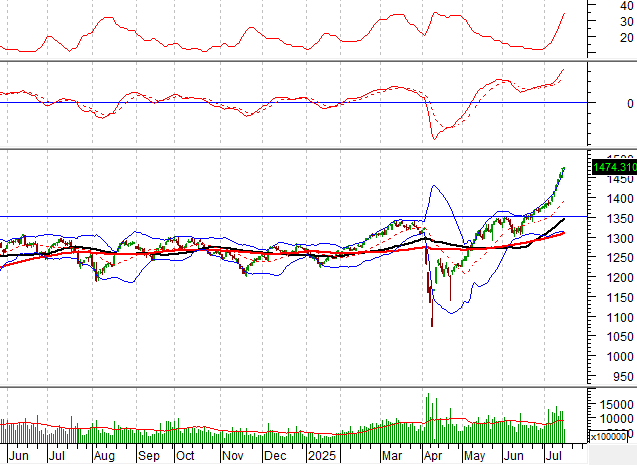Click the 1474.310 current price label

tap(613, 168)
